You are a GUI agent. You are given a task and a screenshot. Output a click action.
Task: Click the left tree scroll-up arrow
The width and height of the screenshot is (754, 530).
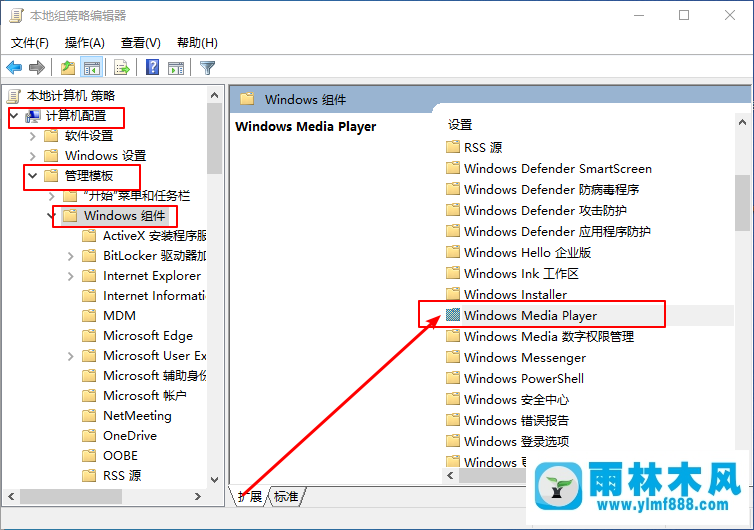point(214,95)
